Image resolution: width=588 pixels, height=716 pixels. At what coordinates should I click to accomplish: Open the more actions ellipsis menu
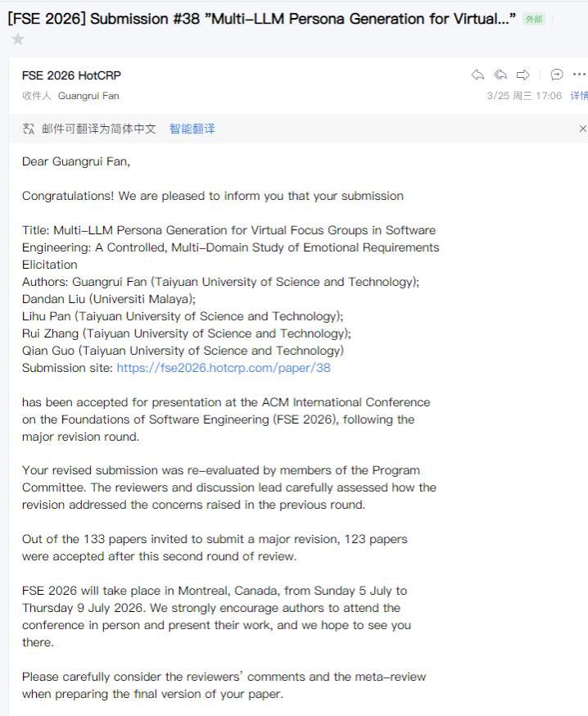579,75
